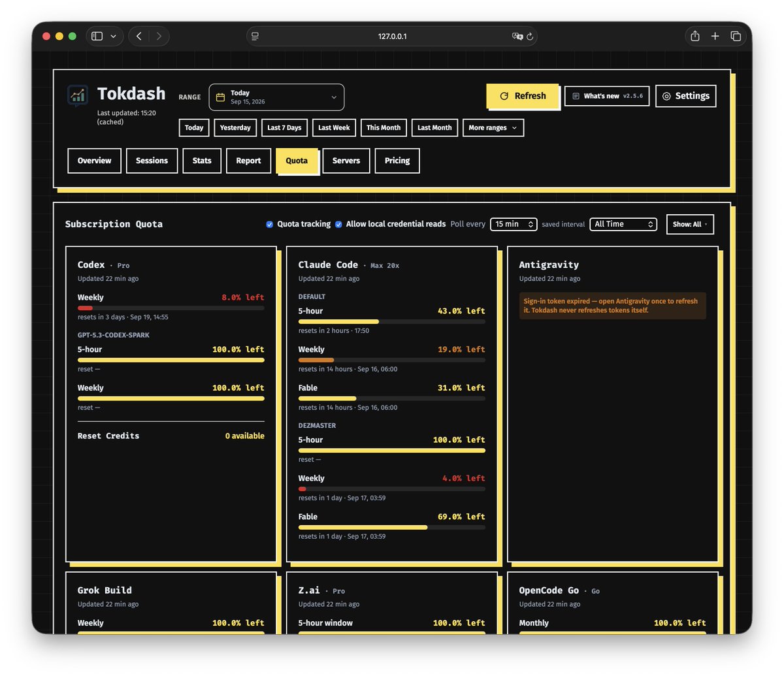
Task: Toggle Allow local credential reads checkbox
Action: pos(338,224)
